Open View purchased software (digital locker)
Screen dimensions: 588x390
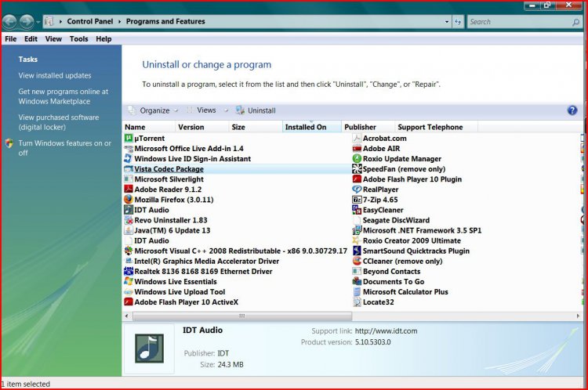click(59, 122)
